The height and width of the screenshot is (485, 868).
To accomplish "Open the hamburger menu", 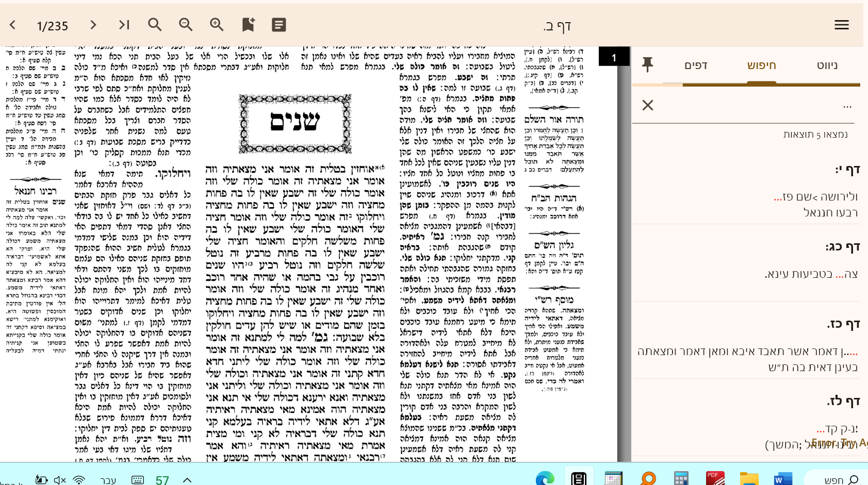I will (x=841, y=25).
